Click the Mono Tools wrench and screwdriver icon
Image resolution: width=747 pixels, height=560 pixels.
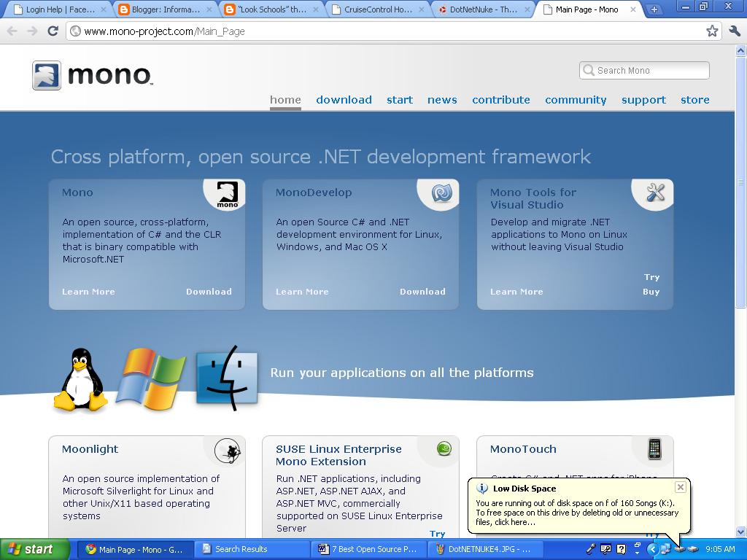tap(656, 192)
